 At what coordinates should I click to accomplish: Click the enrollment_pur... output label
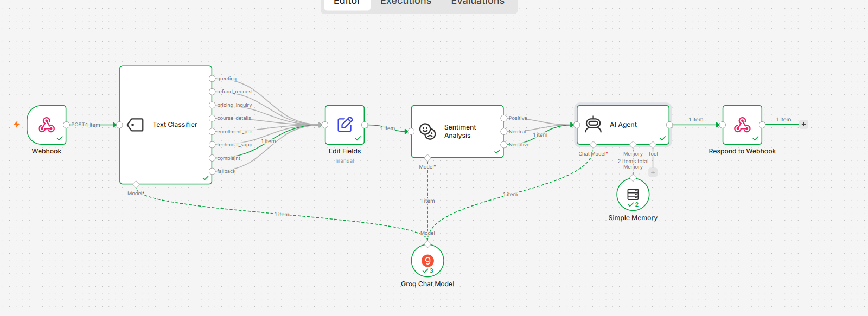(x=237, y=132)
